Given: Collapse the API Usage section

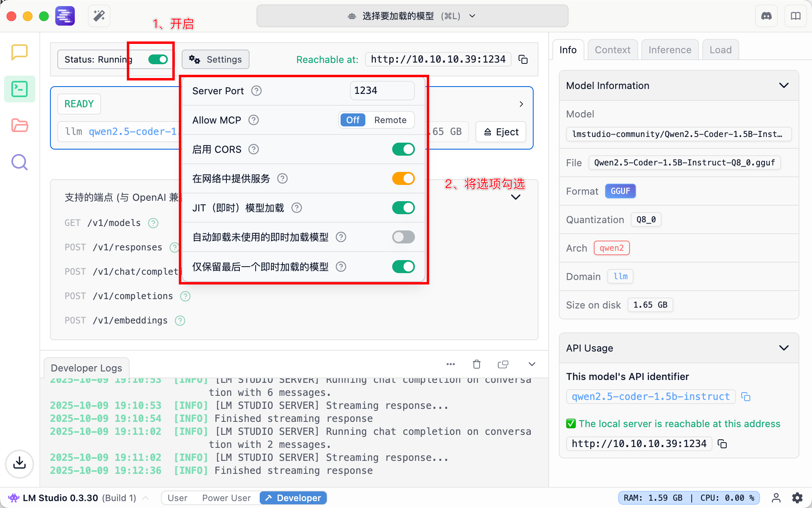Looking at the screenshot, I should coord(784,348).
